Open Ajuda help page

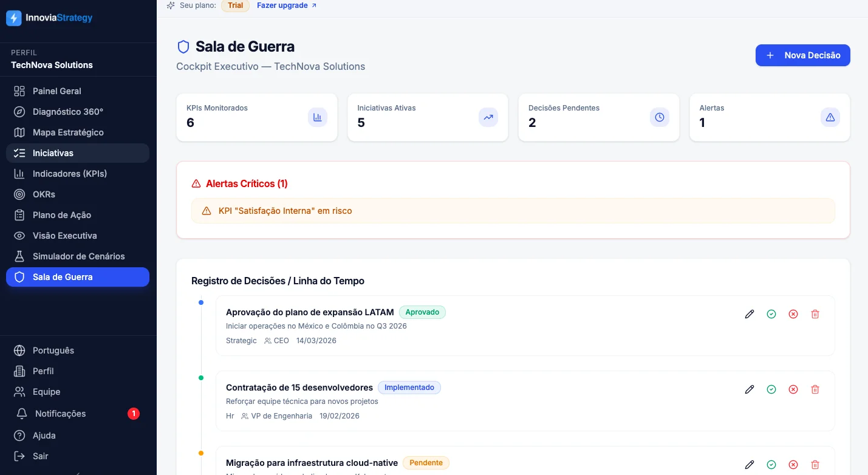coord(78,436)
